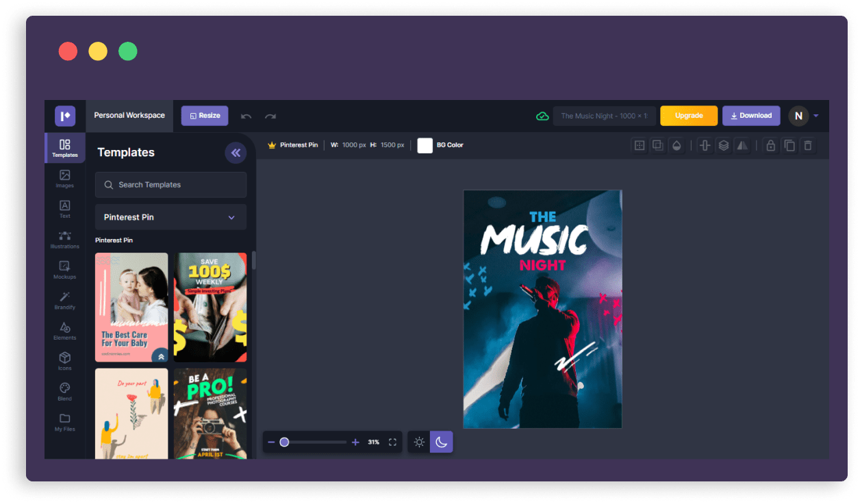
Task: Click the trash delete icon
Action: pos(808,145)
